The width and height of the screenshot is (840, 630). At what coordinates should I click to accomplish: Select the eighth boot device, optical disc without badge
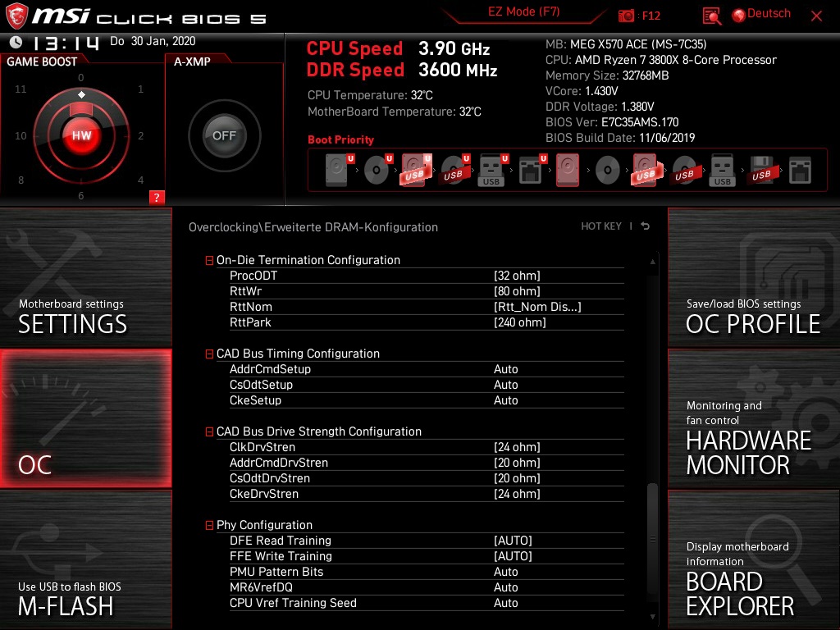607,171
